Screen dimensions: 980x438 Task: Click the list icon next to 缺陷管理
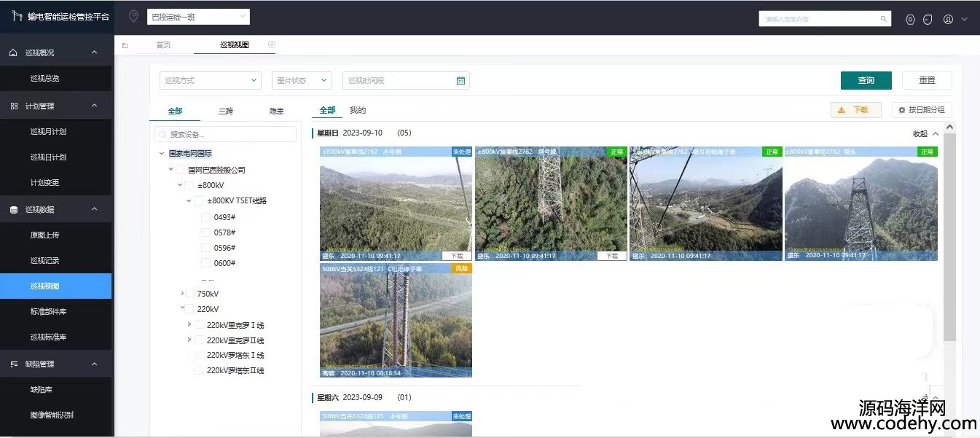click(13, 364)
